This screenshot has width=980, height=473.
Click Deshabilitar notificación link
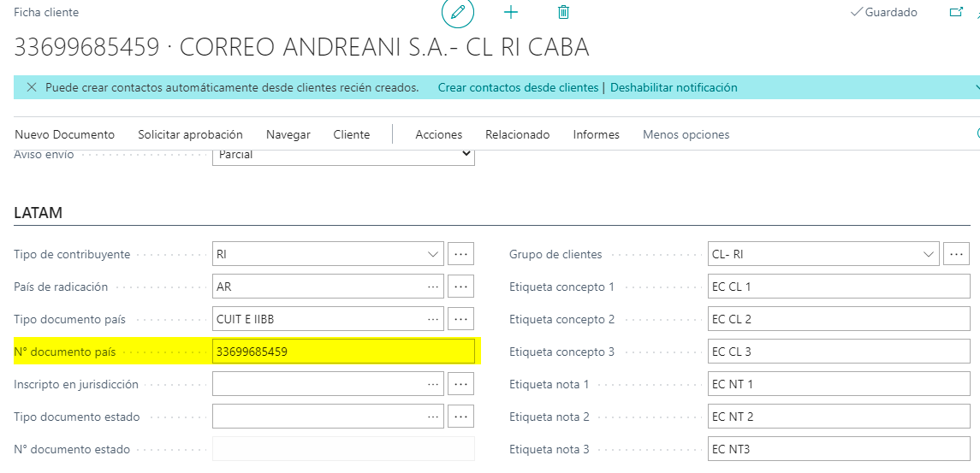[x=674, y=87]
